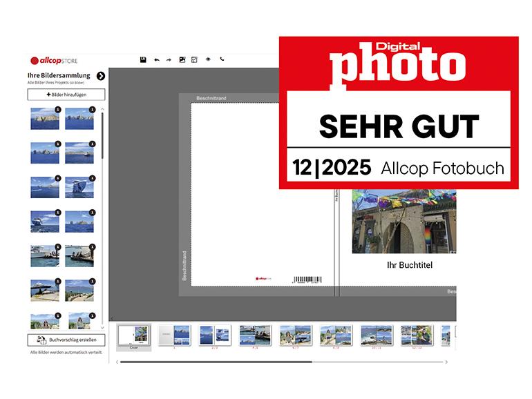Click the phone contact icon
The width and height of the screenshot is (532, 399).
(222, 59)
